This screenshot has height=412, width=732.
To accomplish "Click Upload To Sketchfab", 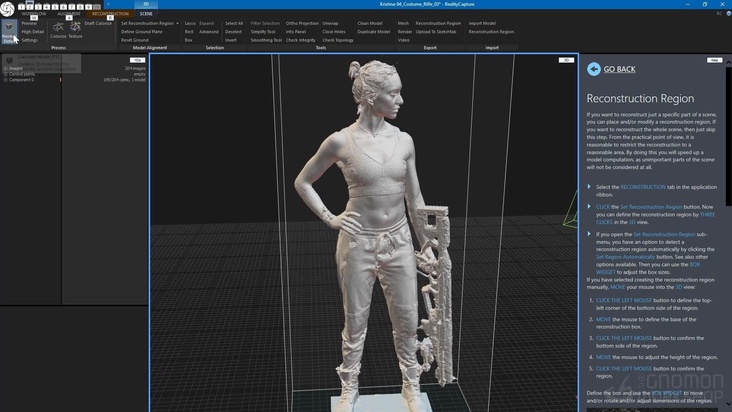I will click(436, 32).
